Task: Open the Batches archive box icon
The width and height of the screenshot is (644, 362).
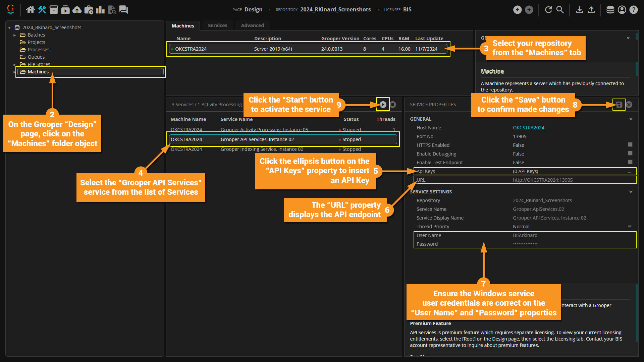Action: [54, 10]
